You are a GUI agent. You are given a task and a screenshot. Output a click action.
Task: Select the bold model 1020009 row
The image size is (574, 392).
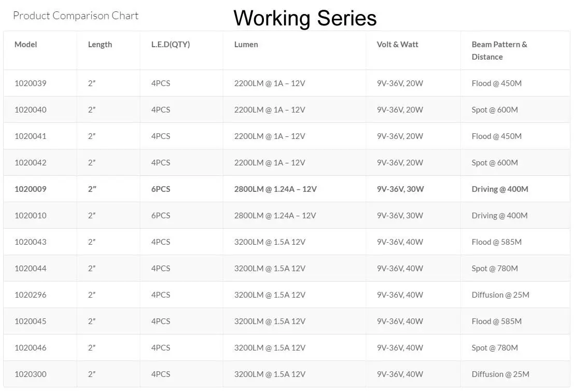287,189
